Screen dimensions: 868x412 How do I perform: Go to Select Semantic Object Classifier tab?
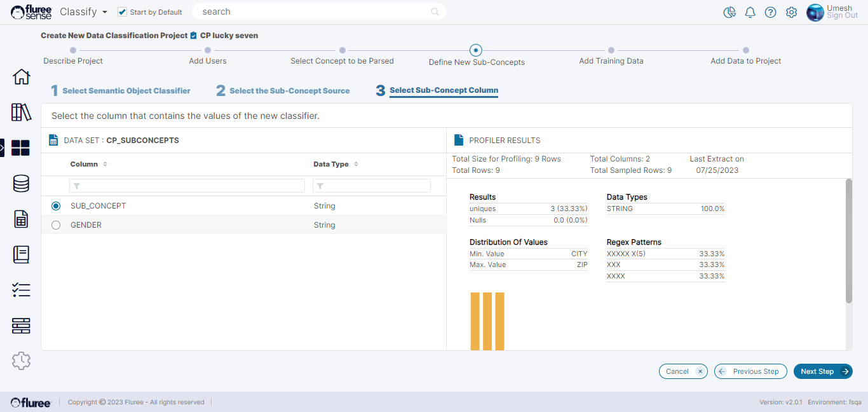coord(126,91)
